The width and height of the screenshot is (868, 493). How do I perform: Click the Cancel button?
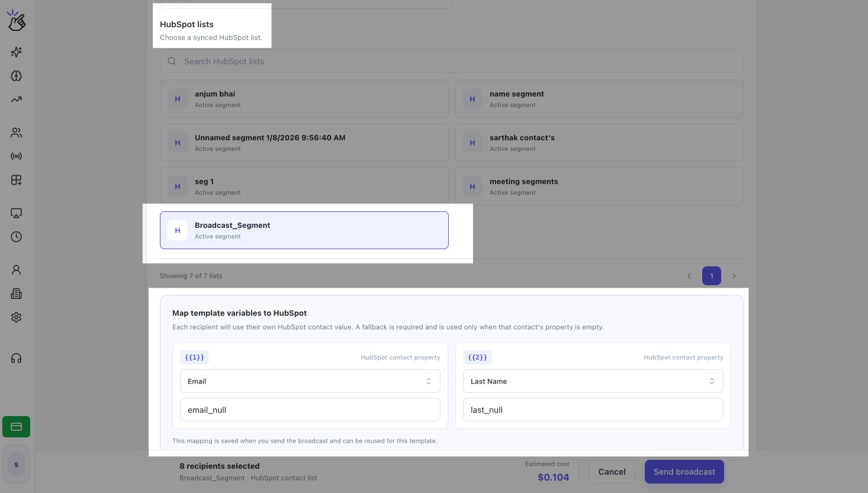pyautogui.click(x=612, y=472)
